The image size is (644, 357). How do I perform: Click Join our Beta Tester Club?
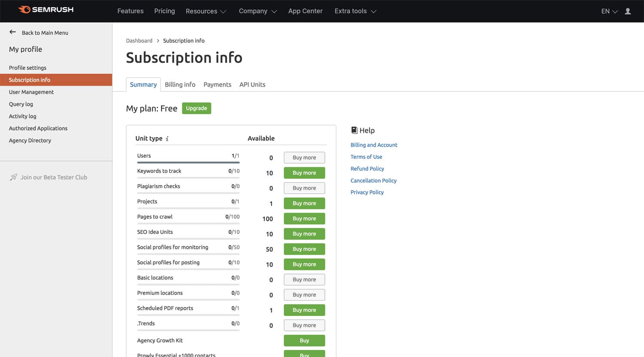pyautogui.click(x=54, y=177)
